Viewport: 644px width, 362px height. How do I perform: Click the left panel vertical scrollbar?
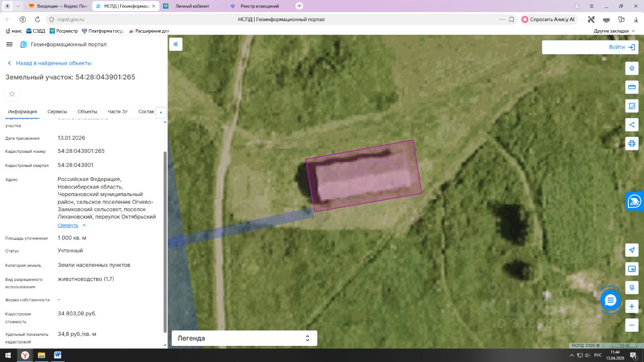click(x=165, y=241)
